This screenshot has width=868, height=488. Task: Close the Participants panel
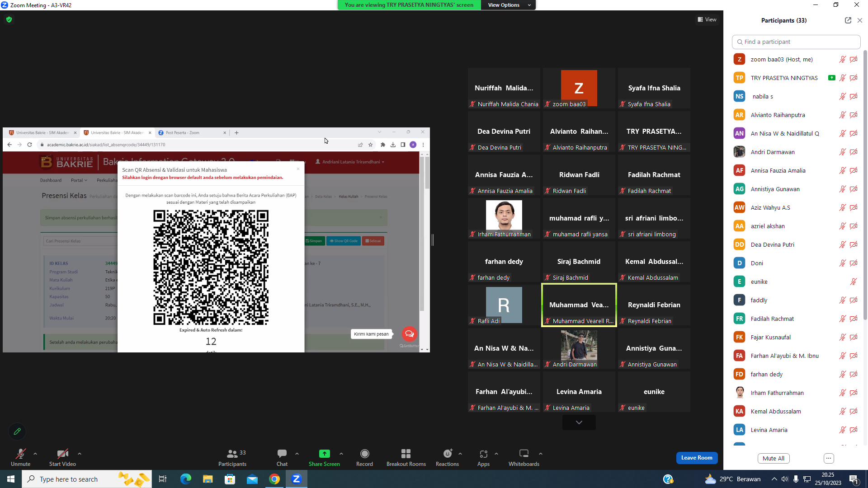pos(860,20)
